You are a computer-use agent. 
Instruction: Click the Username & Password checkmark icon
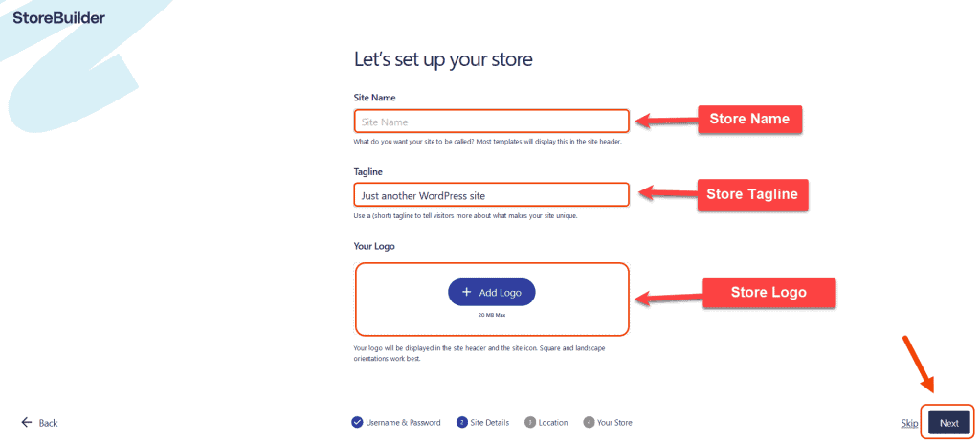[357, 422]
